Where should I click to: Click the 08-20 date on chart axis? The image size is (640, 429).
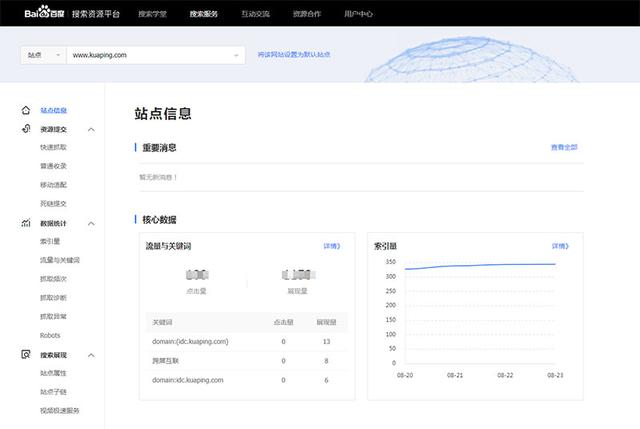pyautogui.click(x=405, y=375)
